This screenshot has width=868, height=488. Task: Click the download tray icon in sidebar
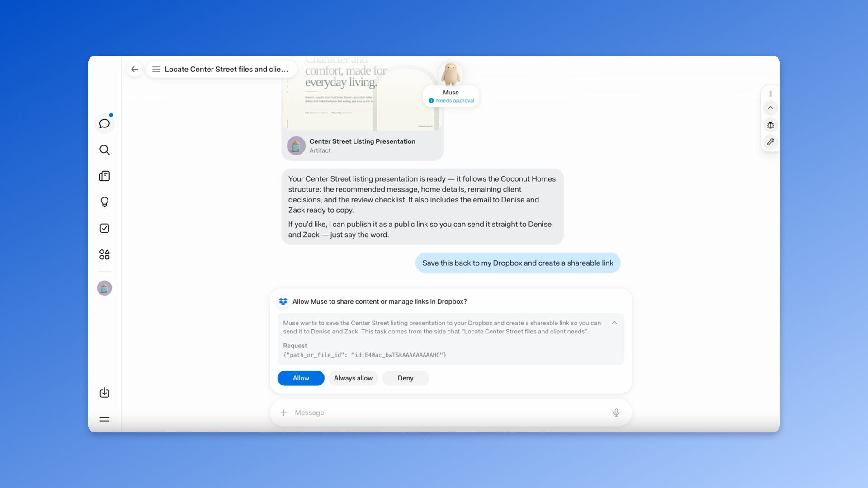(104, 393)
